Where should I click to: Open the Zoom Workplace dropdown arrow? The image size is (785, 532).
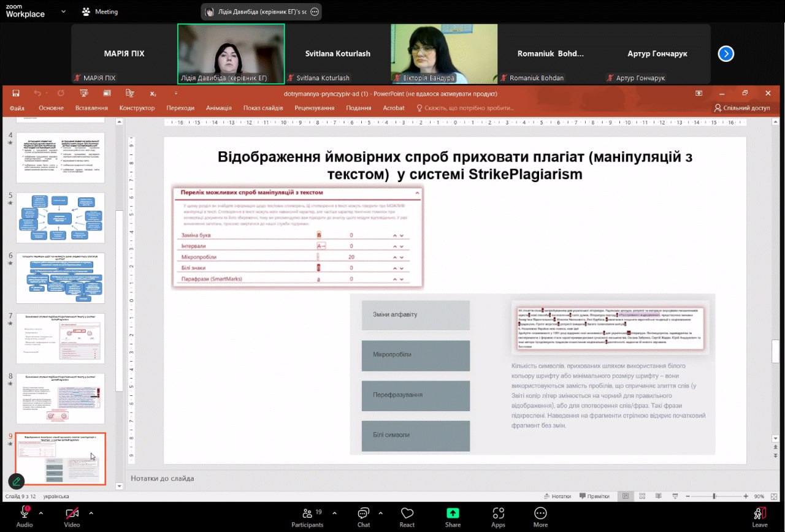pyautogui.click(x=63, y=11)
